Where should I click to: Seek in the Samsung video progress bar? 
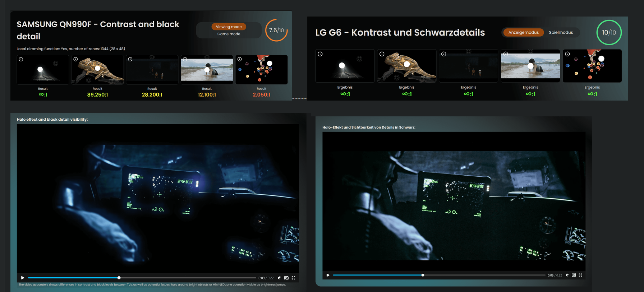tap(142, 278)
